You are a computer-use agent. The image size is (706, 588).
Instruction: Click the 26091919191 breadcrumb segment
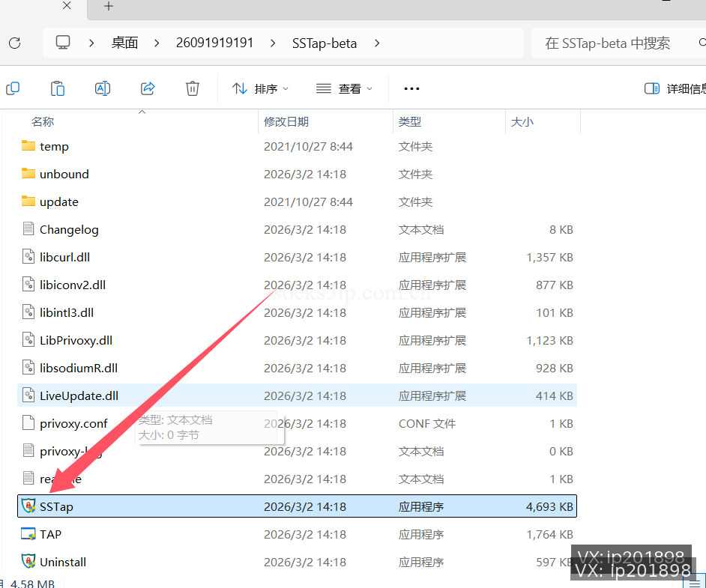(215, 43)
